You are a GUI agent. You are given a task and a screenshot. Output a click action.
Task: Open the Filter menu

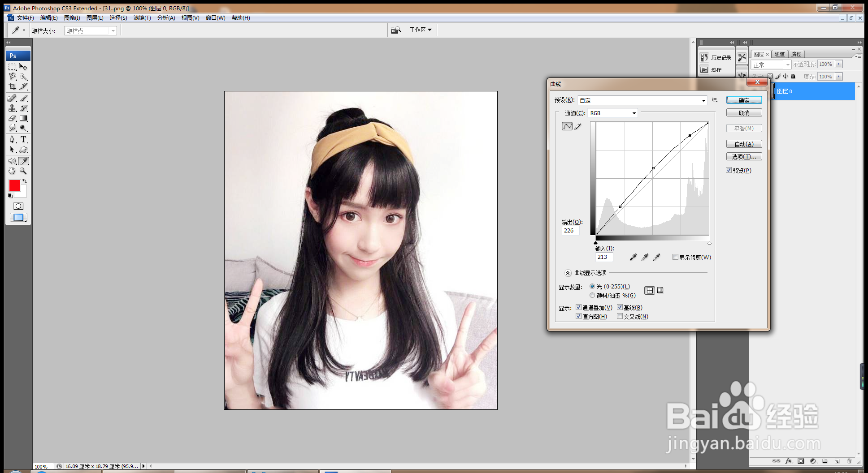click(142, 18)
